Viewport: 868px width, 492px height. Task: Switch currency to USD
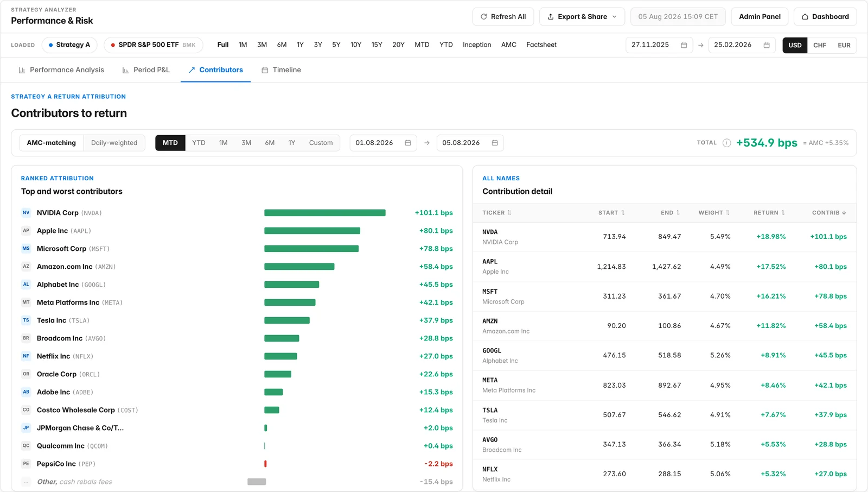click(795, 45)
